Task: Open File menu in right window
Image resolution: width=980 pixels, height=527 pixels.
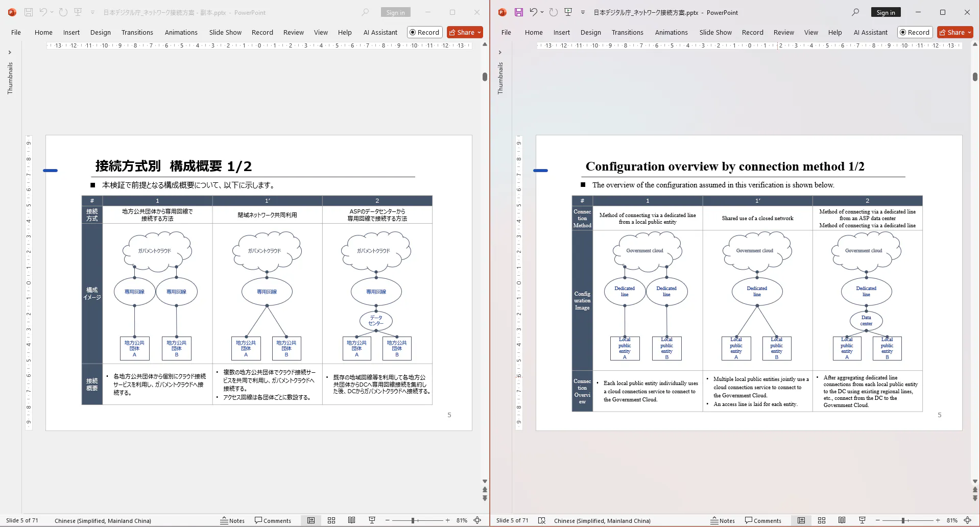Action: pos(506,32)
